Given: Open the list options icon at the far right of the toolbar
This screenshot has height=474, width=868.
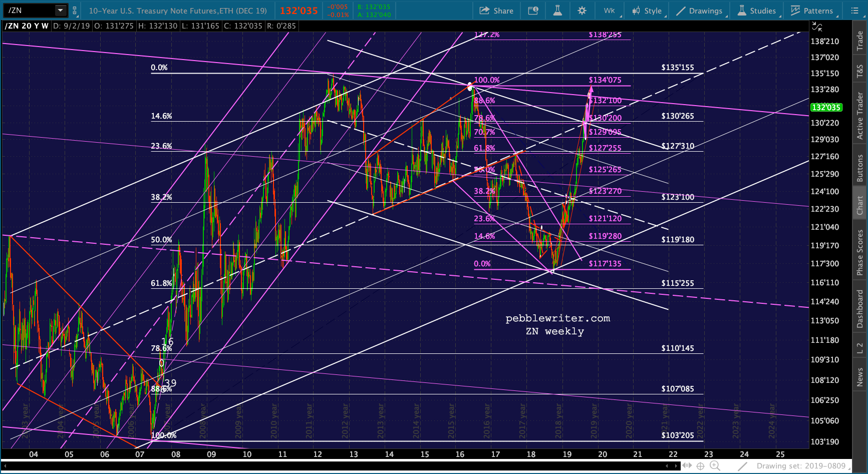Looking at the screenshot, I should click(x=855, y=11).
